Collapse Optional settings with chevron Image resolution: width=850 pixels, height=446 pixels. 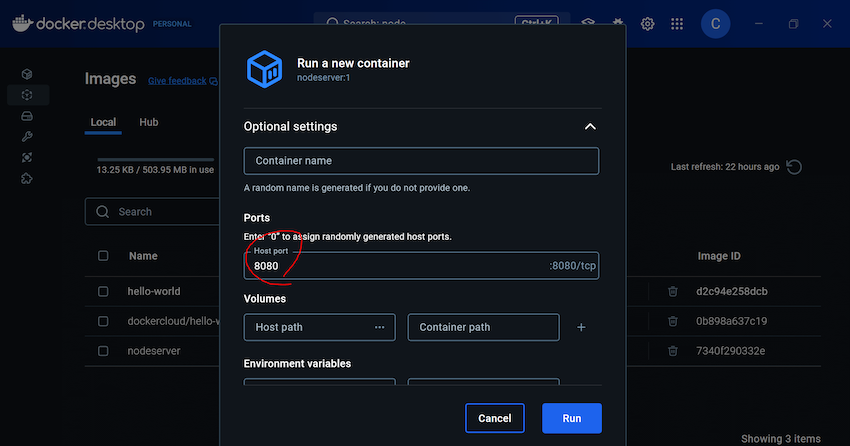click(x=590, y=127)
